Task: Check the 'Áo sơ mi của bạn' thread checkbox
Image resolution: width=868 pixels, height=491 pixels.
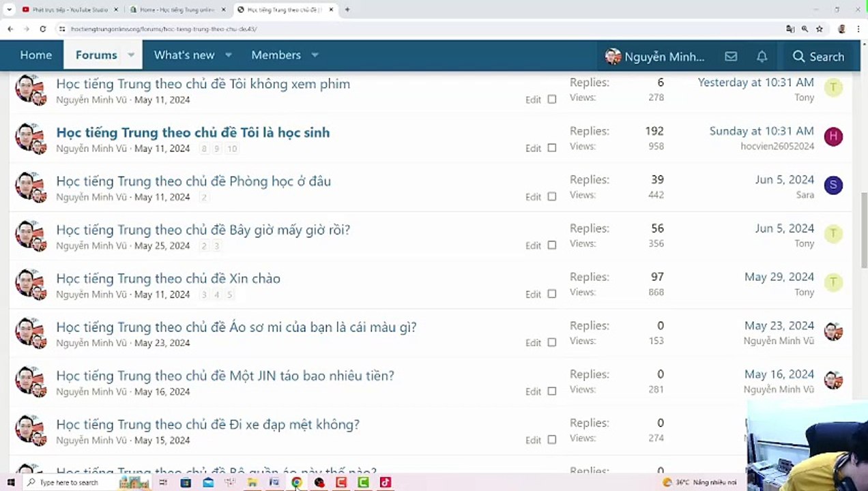Action: pos(552,342)
